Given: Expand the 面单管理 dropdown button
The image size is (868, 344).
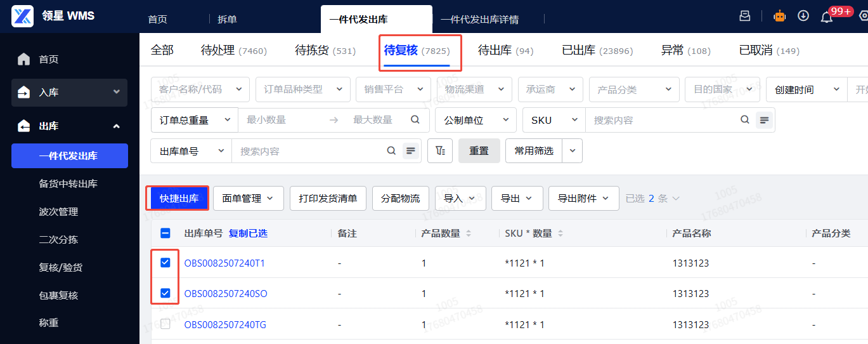Looking at the screenshot, I should pyautogui.click(x=248, y=199).
